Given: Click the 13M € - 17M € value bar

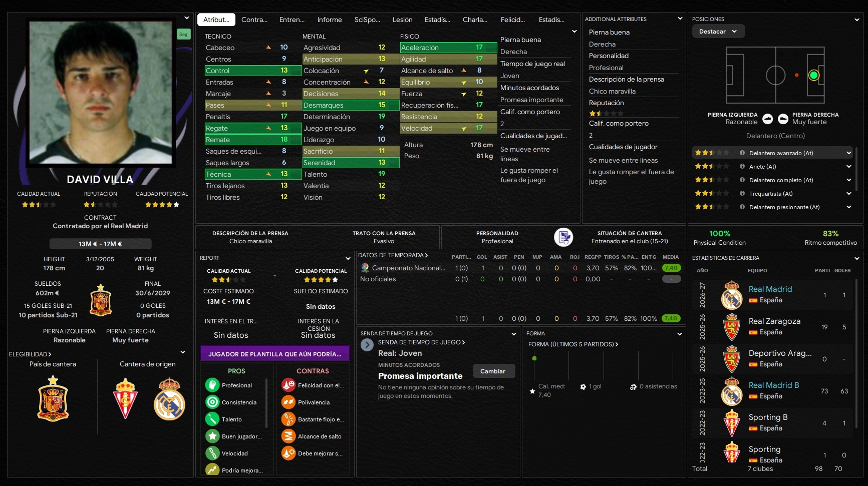Looking at the screenshot, I should 100,244.
